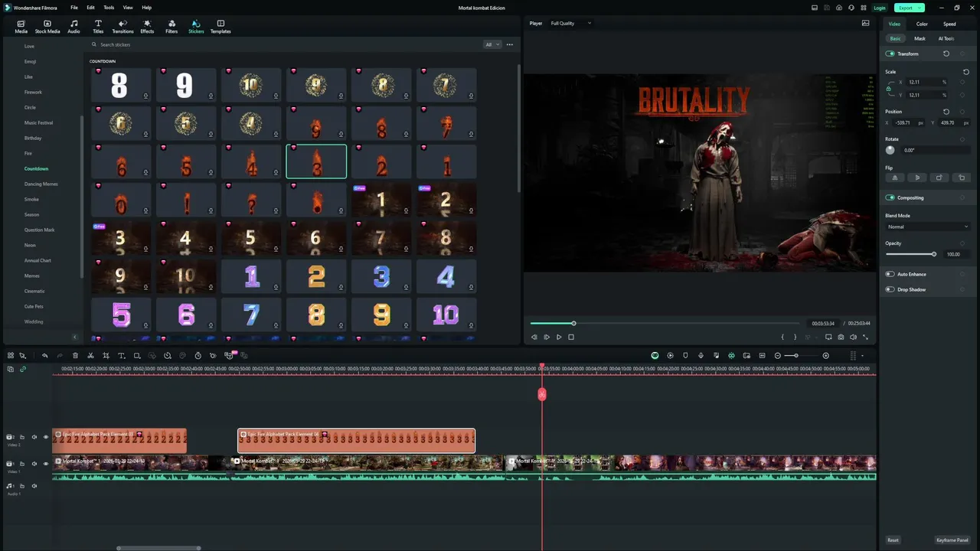Toggle the scale aspect ratio lock
Screen dimensions: 980x551
coord(888,89)
